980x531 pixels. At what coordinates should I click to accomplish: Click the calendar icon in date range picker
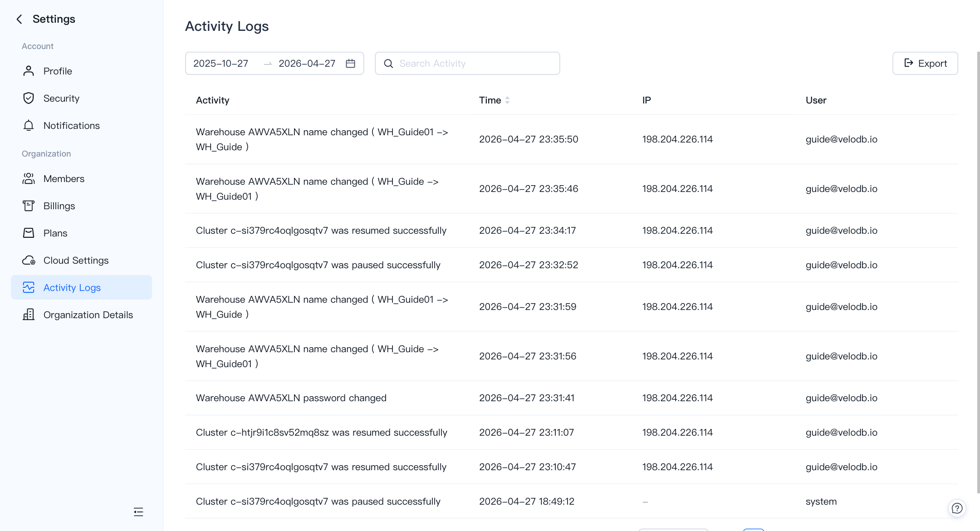(350, 64)
